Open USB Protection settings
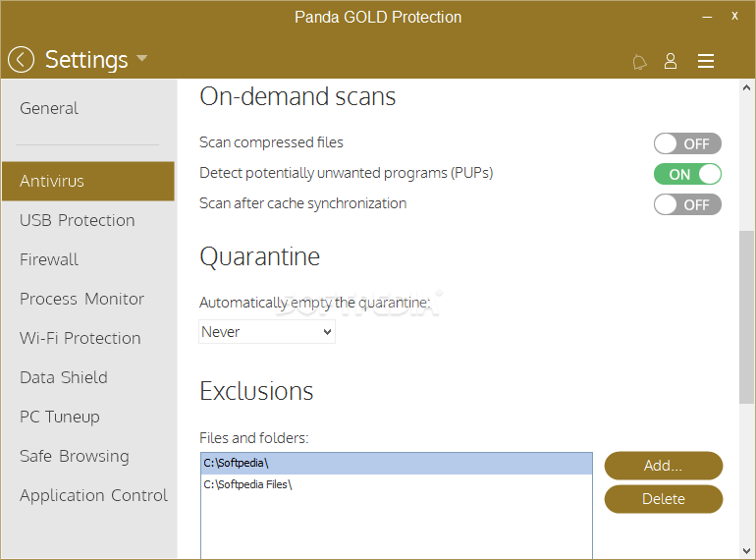 (x=78, y=220)
